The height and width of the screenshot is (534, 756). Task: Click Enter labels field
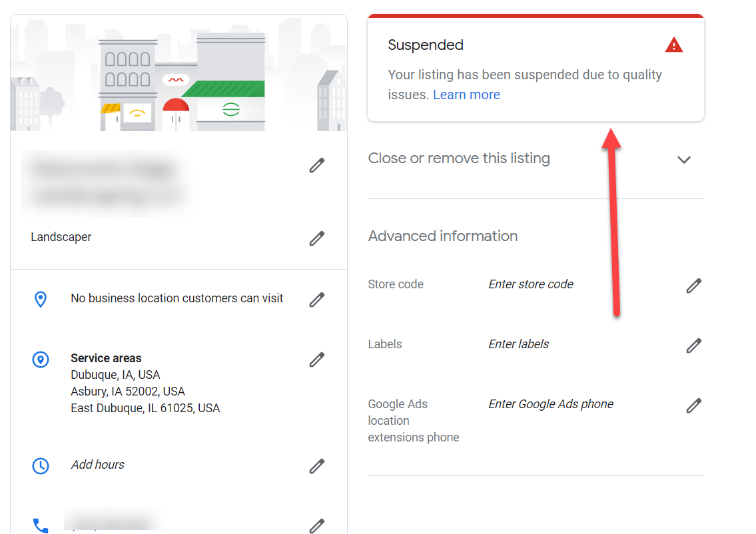(x=518, y=344)
